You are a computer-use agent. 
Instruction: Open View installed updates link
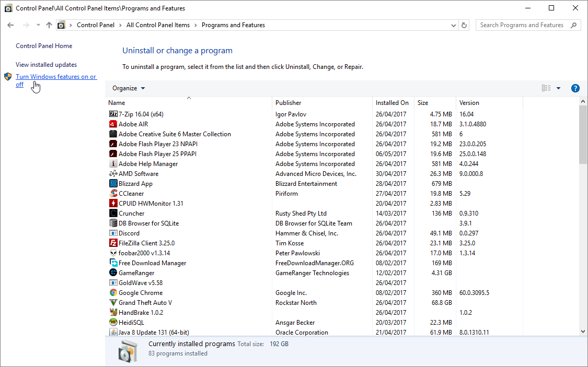(x=46, y=64)
